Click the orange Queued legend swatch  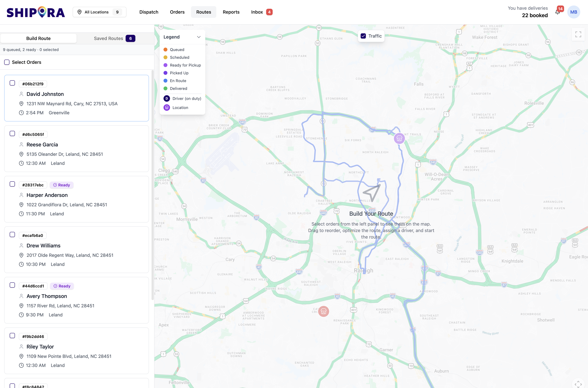pyautogui.click(x=165, y=50)
